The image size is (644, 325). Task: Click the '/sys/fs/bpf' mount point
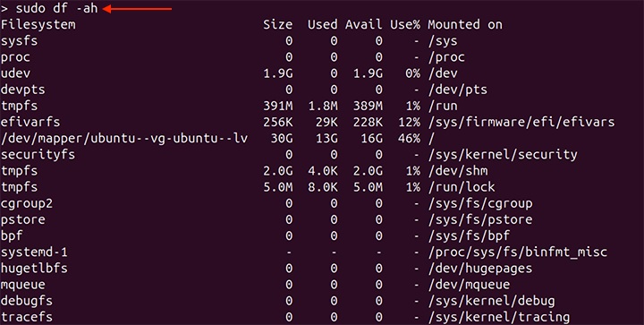(x=469, y=236)
